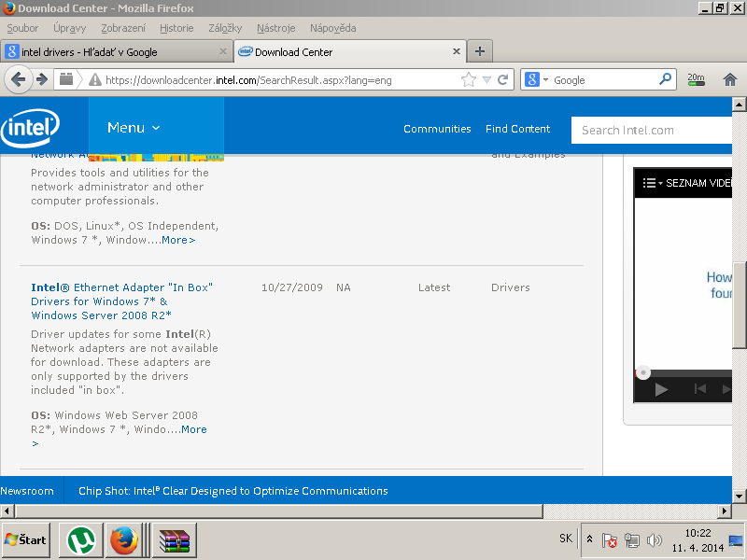Open the Find Content link
The height and width of the screenshot is (560, 747).
(x=517, y=129)
